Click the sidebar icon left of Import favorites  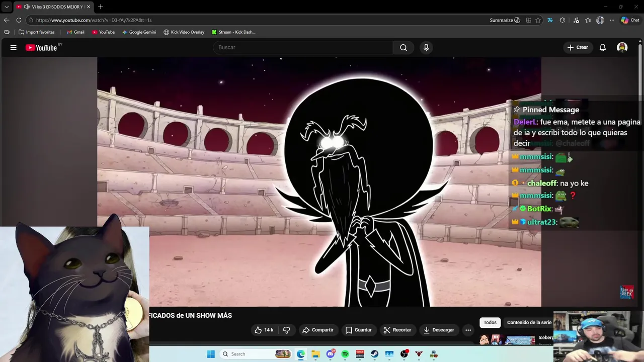[x=7, y=32]
